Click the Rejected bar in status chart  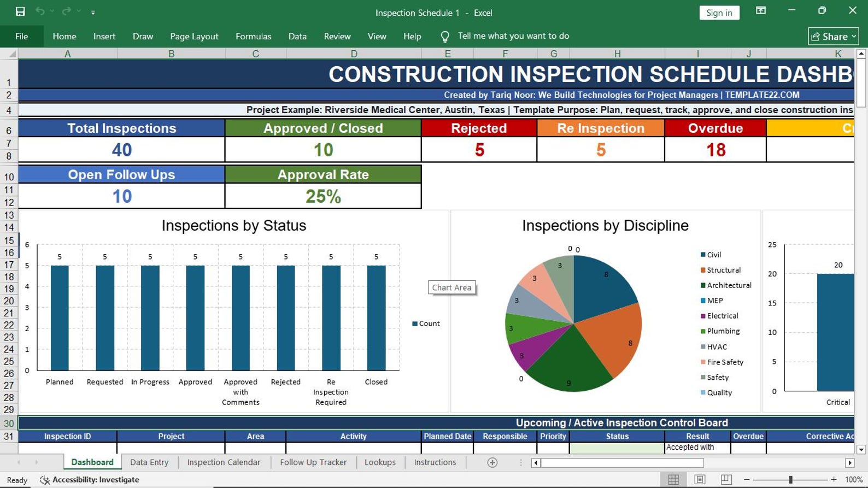pyautogui.click(x=286, y=318)
